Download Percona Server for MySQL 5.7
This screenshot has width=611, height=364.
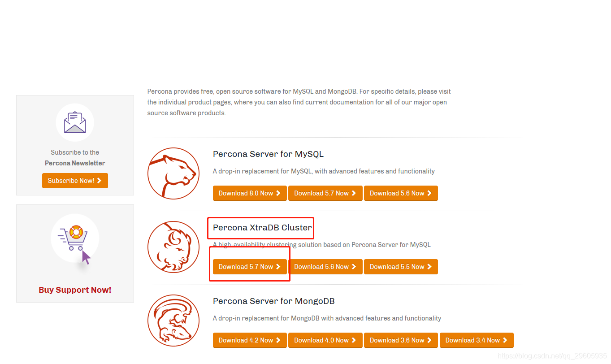tap(325, 193)
